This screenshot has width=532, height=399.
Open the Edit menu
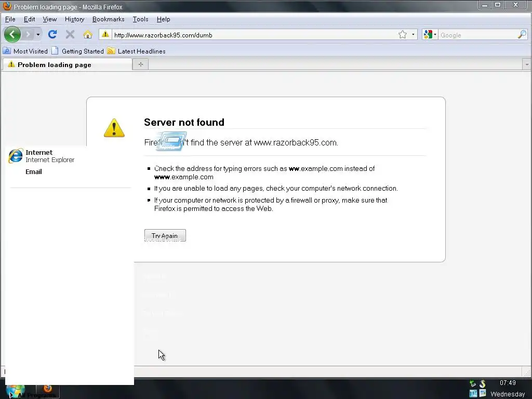[29, 19]
